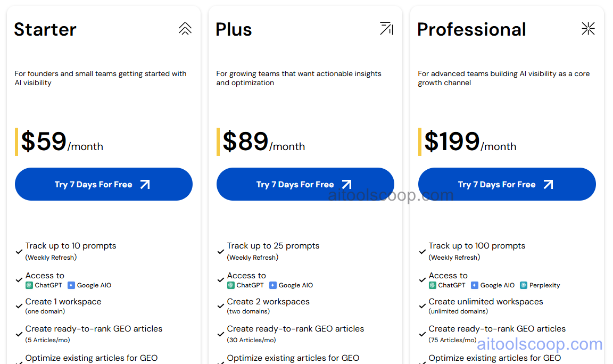This screenshot has height=364, width=613.
Task: Click Try 7 Days For Free under Professional
Action: click(x=507, y=184)
